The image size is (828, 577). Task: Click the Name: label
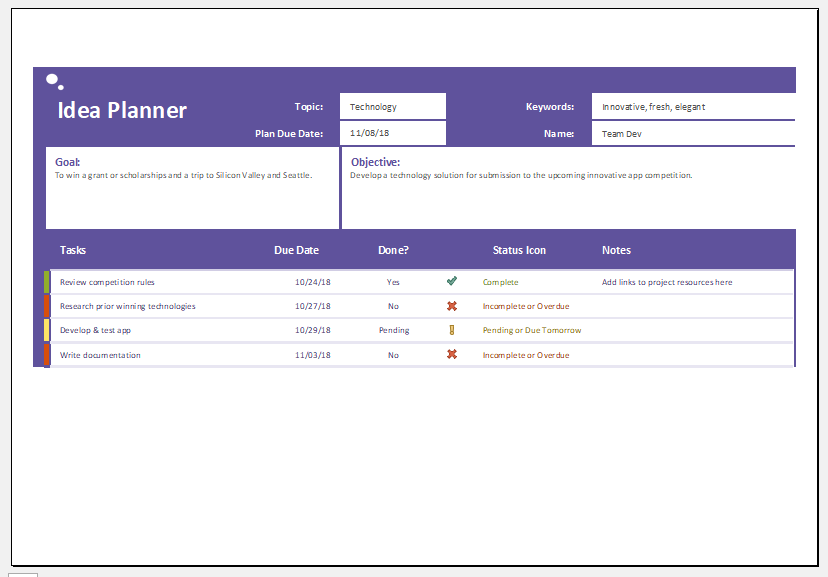tap(559, 134)
